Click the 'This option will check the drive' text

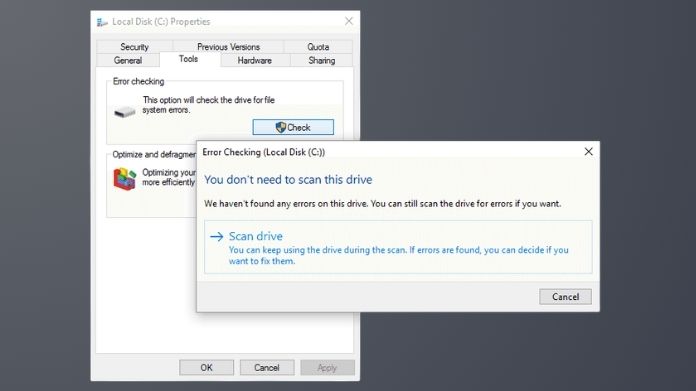[x=209, y=105]
